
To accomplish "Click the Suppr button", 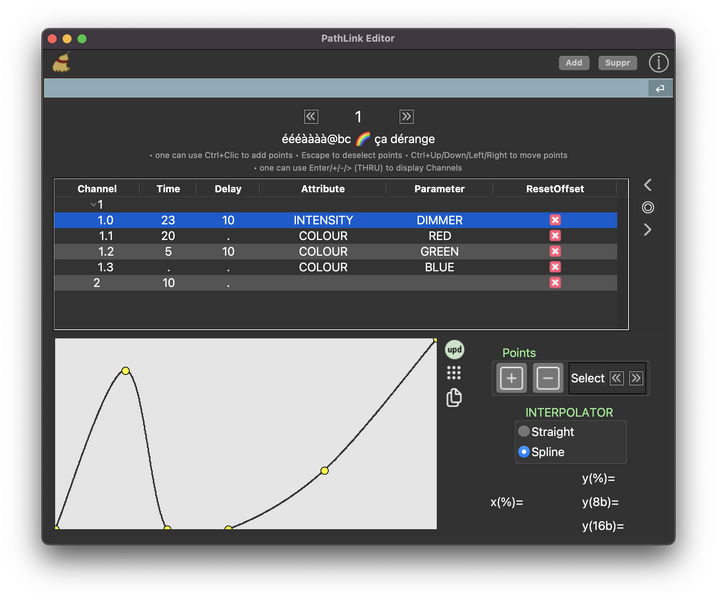I will [617, 63].
